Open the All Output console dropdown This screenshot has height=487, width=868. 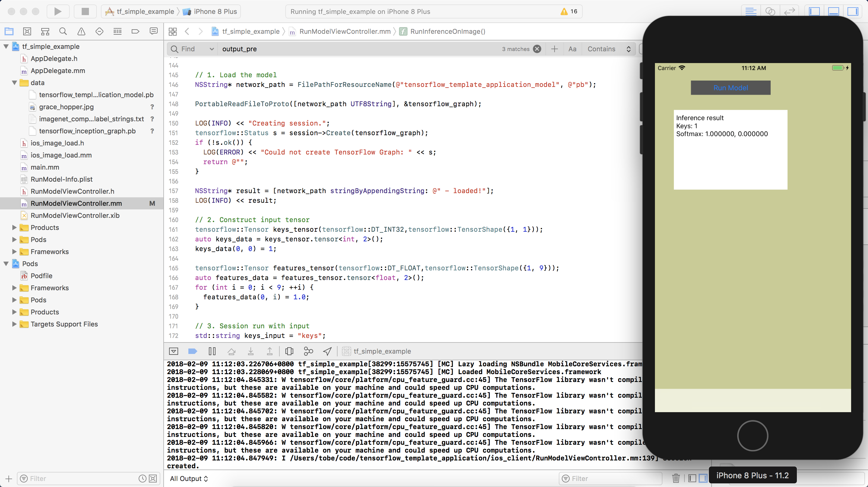[x=189, y=479]
